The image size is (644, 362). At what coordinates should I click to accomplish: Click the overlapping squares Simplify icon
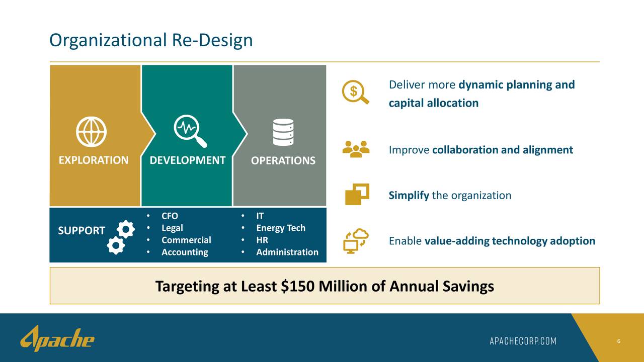pos(355,195)
